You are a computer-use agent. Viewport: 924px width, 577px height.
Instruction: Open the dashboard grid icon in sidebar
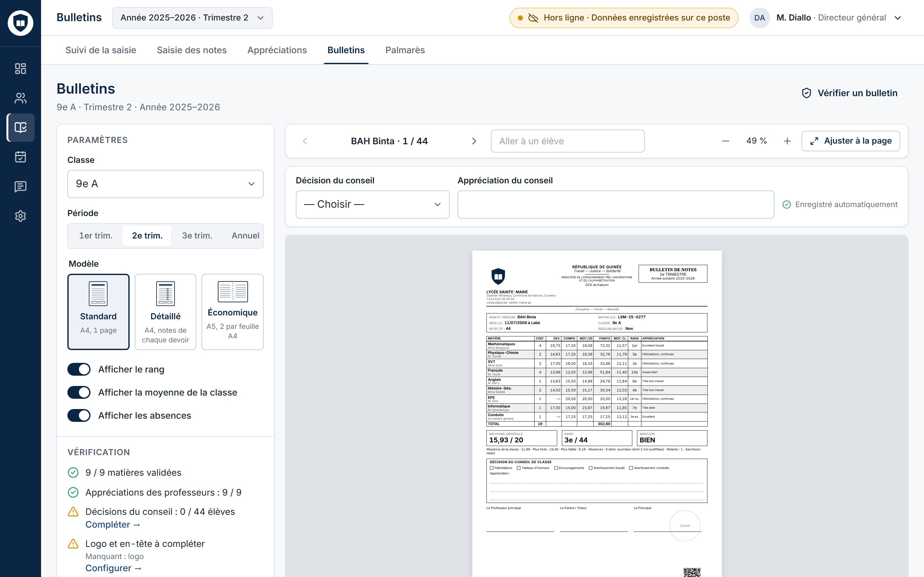coord(20,68)
